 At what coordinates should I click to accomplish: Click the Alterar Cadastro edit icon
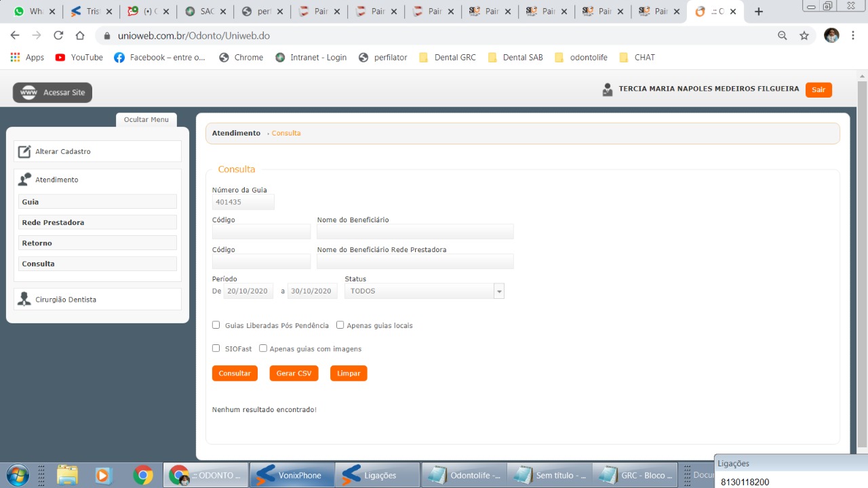point(24,152)
